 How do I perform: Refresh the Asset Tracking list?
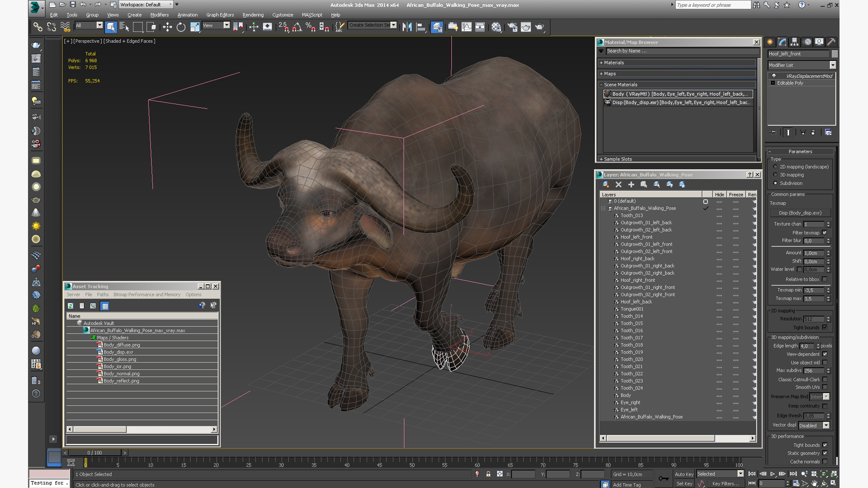point(71,306)
